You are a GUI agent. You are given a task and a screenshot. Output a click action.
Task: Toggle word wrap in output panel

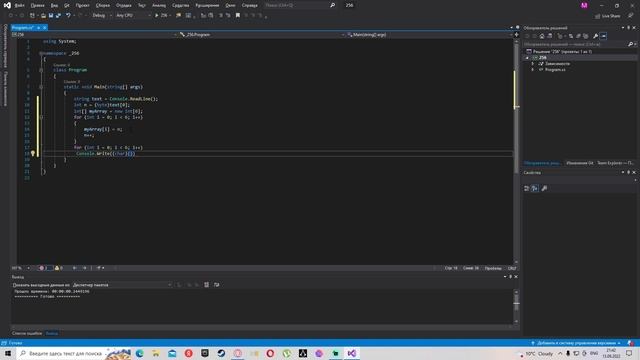(216, 285)
